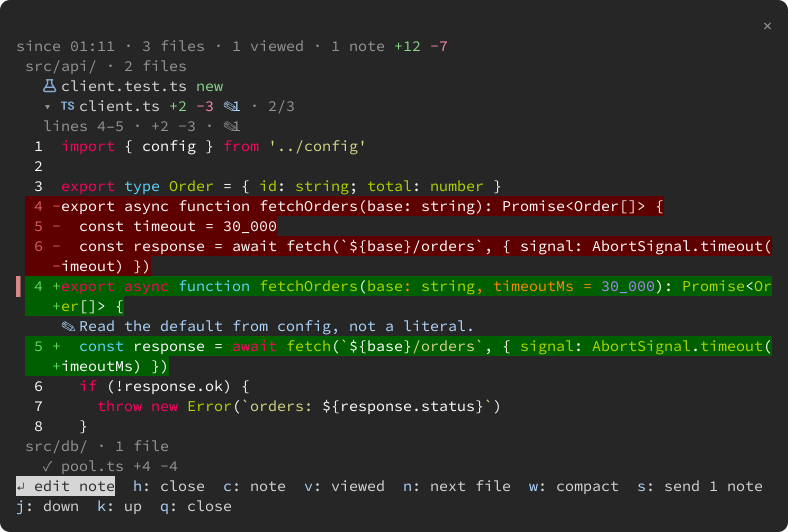
Task: Click the removed 'const timeout = 30_000' line
Action: [151, 226]
